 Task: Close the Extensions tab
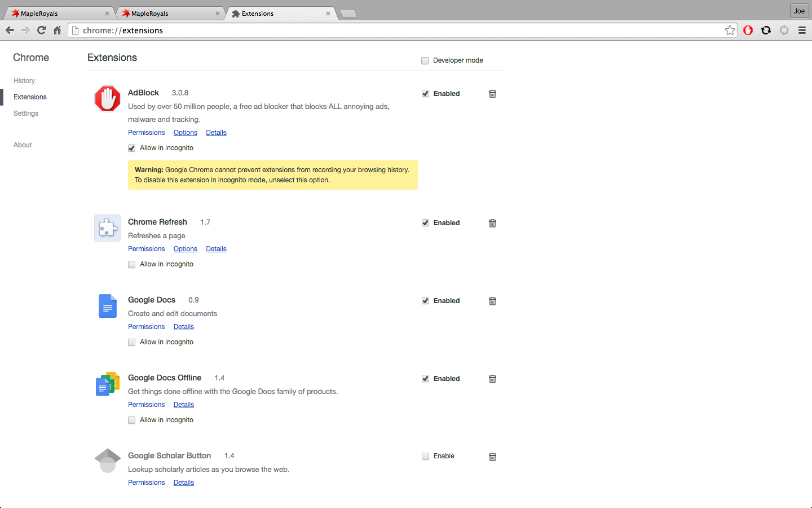pos(328,14)
